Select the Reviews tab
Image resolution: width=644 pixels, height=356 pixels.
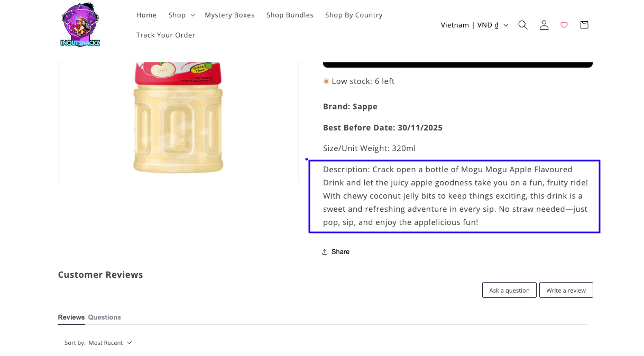tap(71, 317)
